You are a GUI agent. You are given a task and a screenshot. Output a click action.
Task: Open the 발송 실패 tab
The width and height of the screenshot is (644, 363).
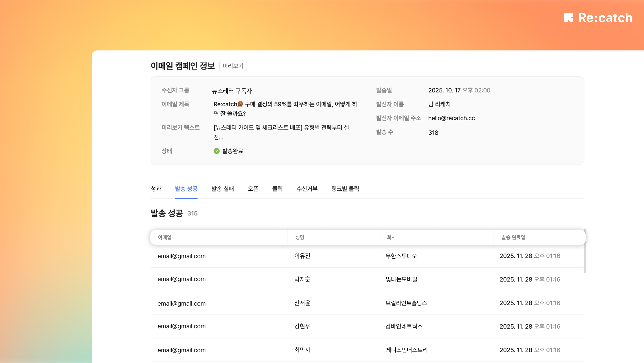(222, 189)
